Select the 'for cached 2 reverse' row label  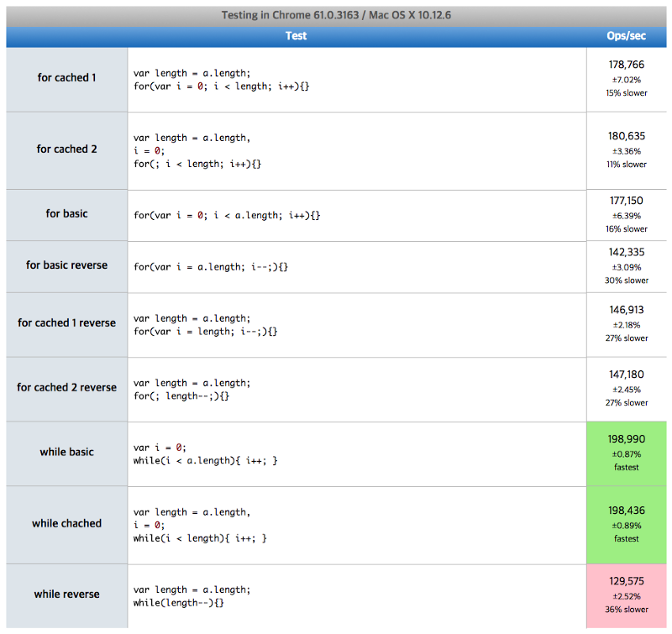point(66,388)
